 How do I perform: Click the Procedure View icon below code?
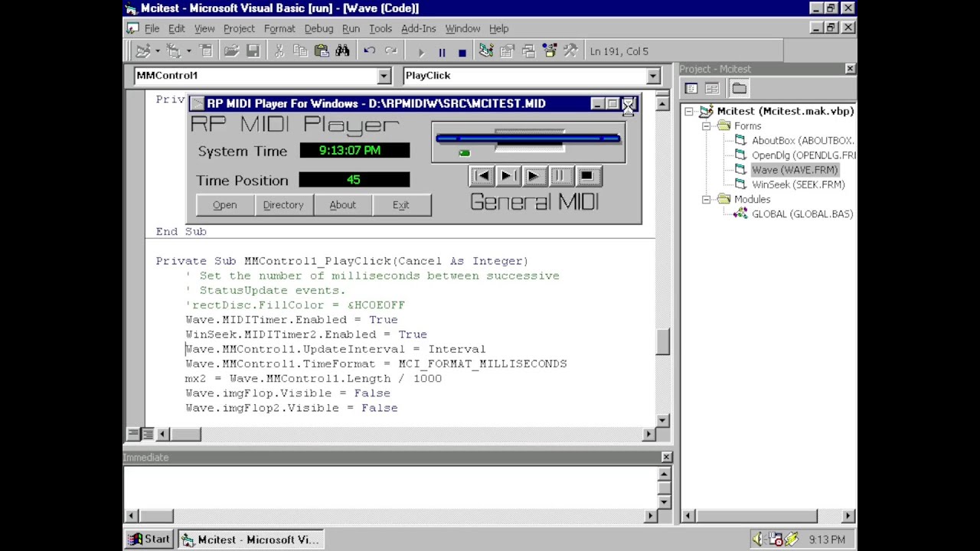[x=133, y=434]
